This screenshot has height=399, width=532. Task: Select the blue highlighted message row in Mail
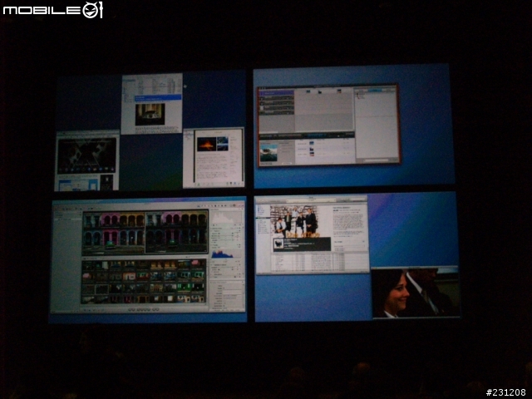pos(158,98)
